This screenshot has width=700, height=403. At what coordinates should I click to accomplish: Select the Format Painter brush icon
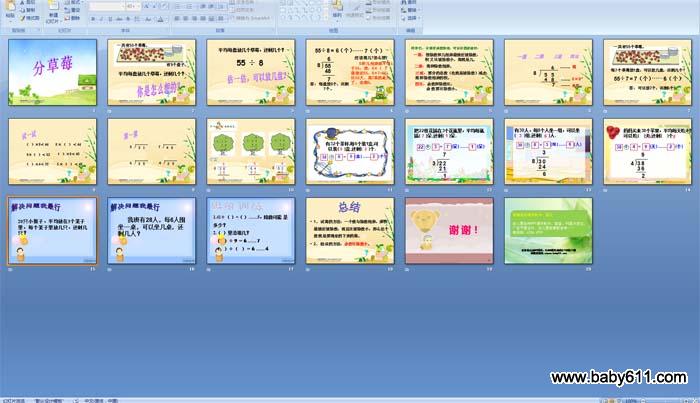(x=22, y=18)
